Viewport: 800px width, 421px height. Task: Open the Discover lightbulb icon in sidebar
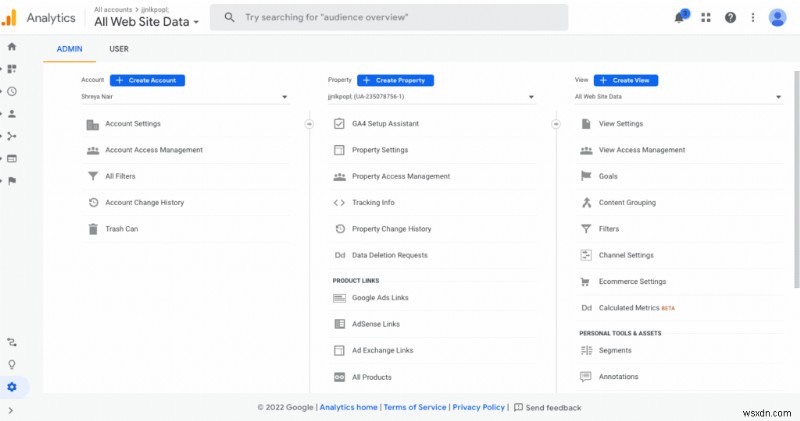12,364
